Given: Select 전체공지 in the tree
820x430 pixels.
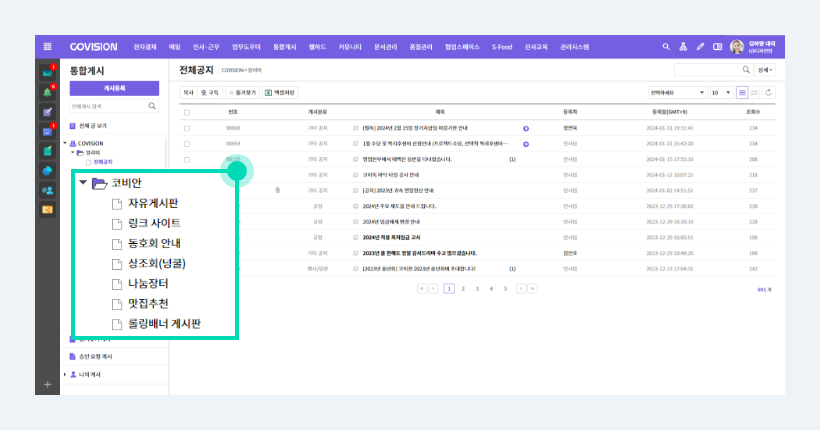Looking at the screenshot, I should tap(102, 162).
